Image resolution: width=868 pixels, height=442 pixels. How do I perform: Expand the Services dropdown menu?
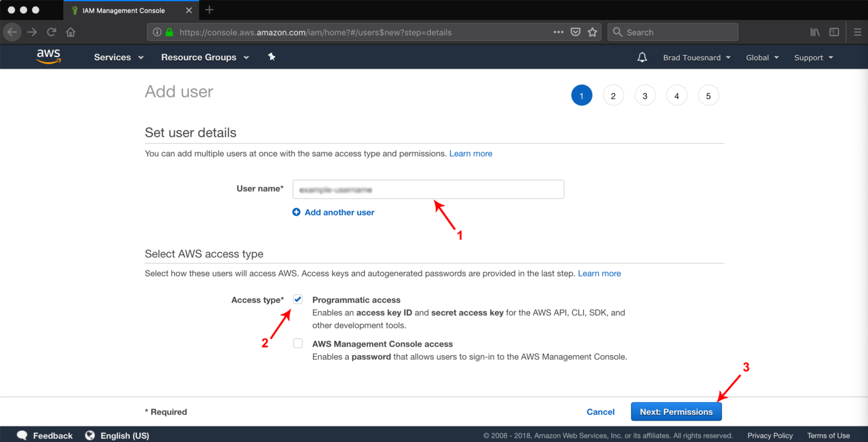pyautogui.click(x=119, y=57)
